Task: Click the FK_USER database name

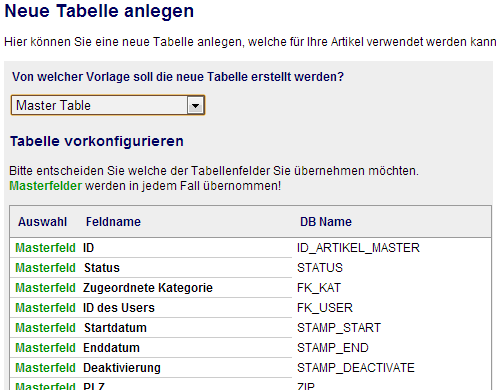Action: (x=325, y=308)
